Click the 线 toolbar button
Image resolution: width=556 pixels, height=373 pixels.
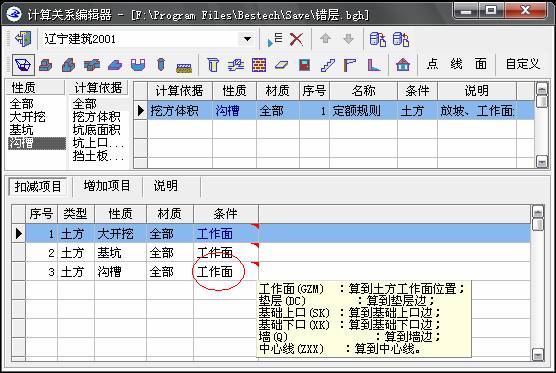[x=456, y=64]
